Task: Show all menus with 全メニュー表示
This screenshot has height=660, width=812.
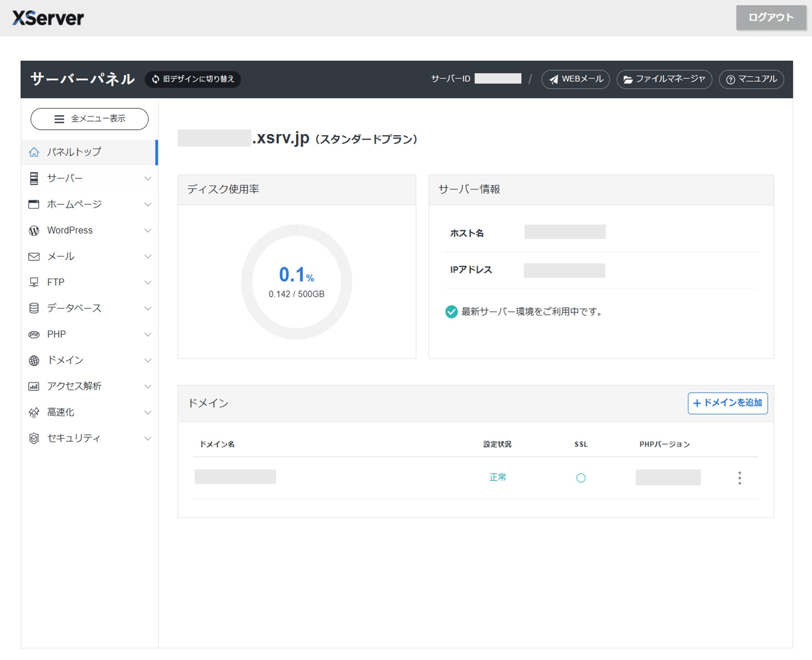Action: (x=89, y=119)
